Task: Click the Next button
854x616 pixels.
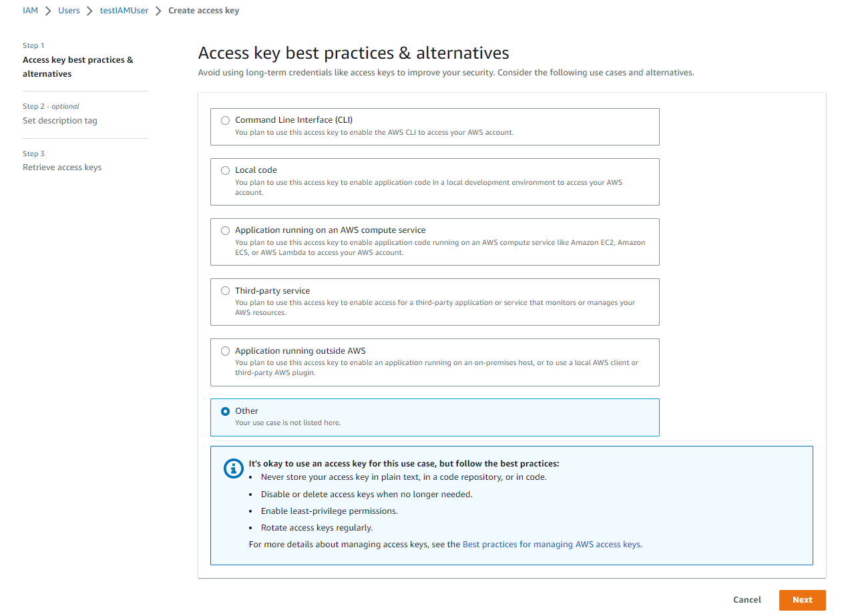Action: 802,600
